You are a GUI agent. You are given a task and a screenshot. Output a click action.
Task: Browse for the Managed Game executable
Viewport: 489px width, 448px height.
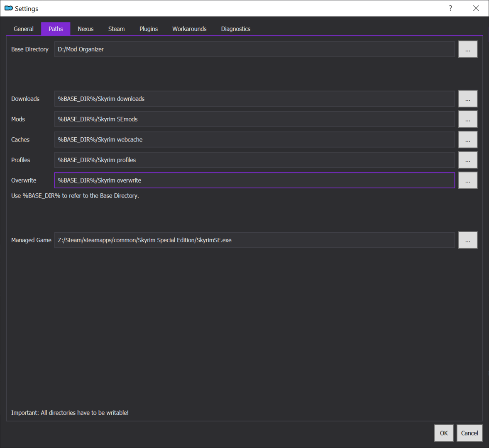(467, 240)
